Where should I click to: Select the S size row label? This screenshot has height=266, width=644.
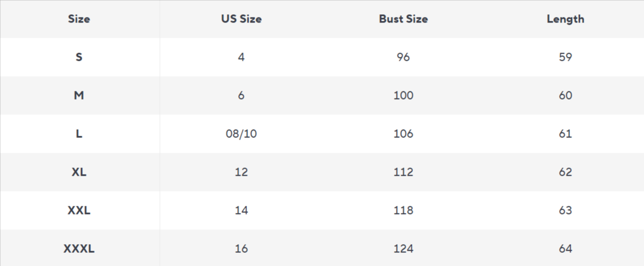tap(79, 57)
